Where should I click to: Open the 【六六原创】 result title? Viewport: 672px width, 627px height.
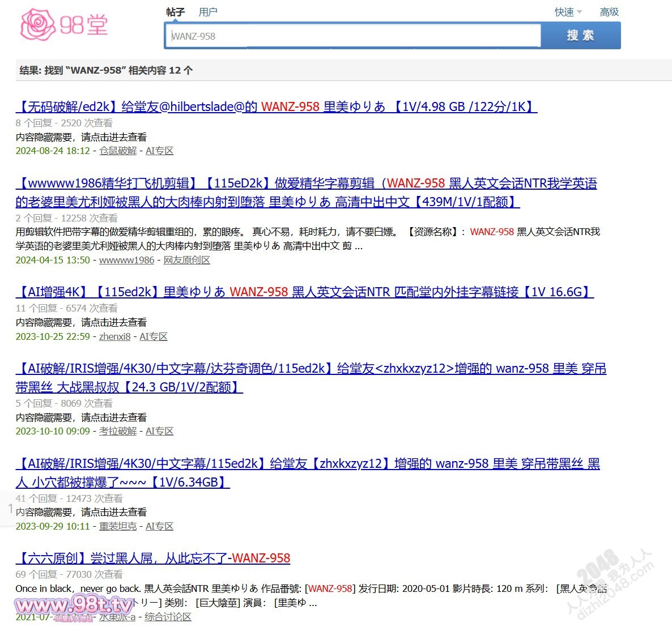point(153,558)
